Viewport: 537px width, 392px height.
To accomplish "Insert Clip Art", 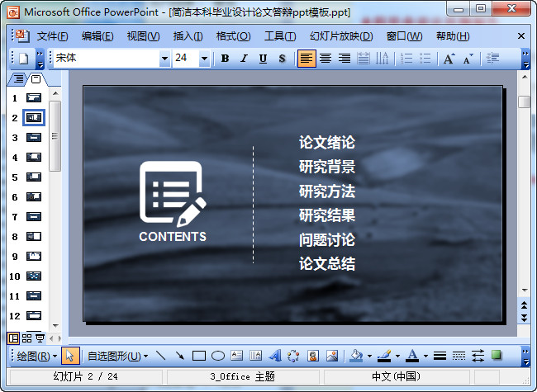I will click(312, 356).
